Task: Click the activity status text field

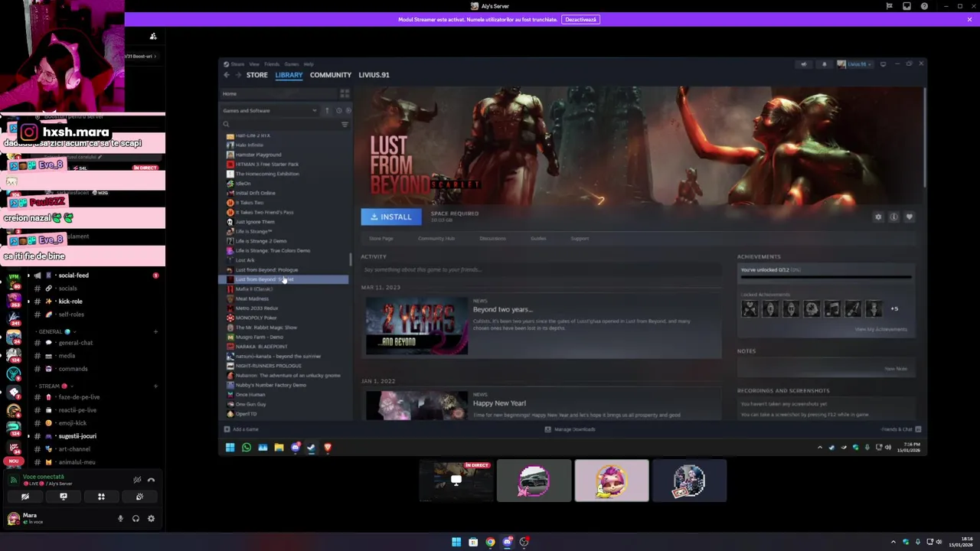Action: pyautogui.click(x=541, y=270)
